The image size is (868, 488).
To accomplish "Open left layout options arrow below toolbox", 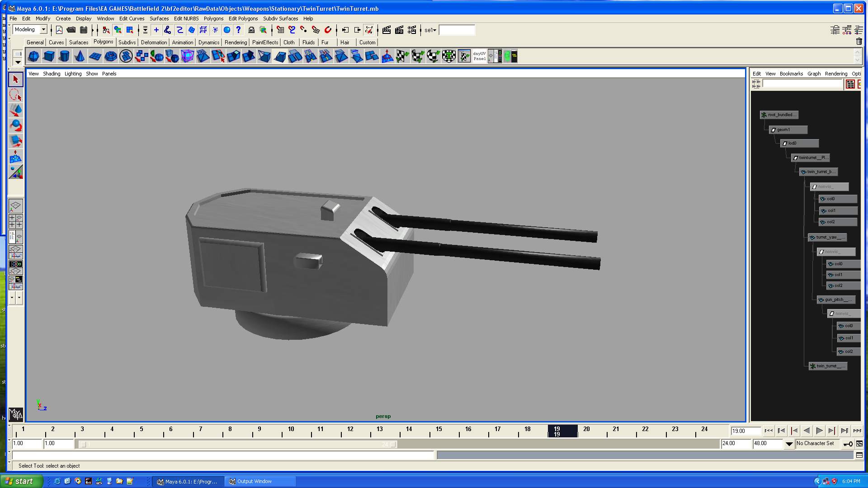I will click(x=12, y=298).
